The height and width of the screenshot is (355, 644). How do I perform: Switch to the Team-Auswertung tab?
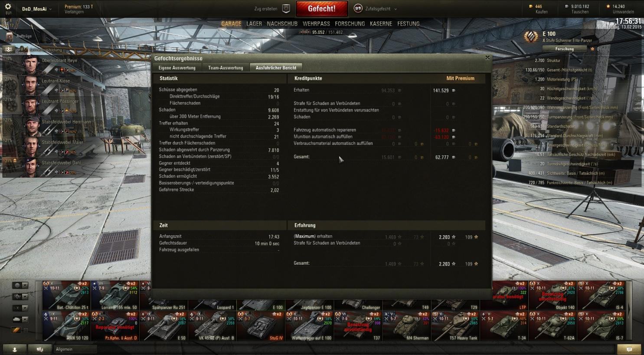[226, 68]
